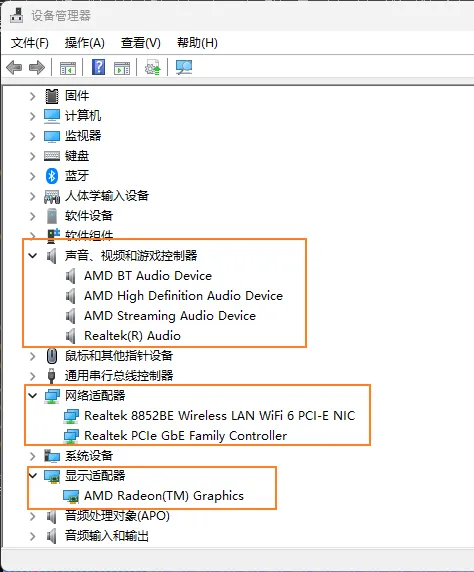Screen dimensions: 474x572
Task: Click the 声音、视频和游戏控制器 speaker icon
Action: click(x=52, y=256)
